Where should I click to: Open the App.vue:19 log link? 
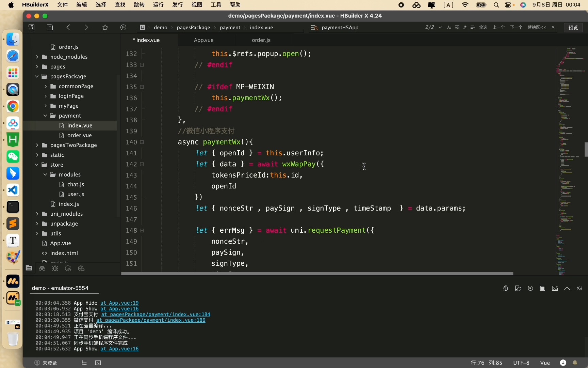point(119,303)
